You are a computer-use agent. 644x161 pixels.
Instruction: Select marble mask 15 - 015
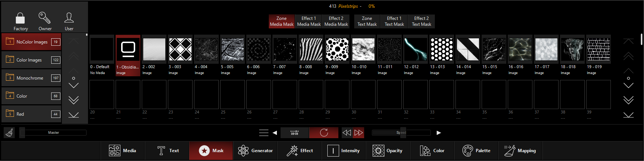[494, 55]
